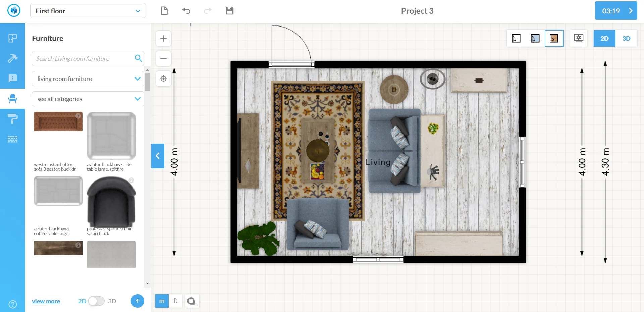Click the 03:19 timer button
The image size is (644, 312).
click(x=615, y=11)
